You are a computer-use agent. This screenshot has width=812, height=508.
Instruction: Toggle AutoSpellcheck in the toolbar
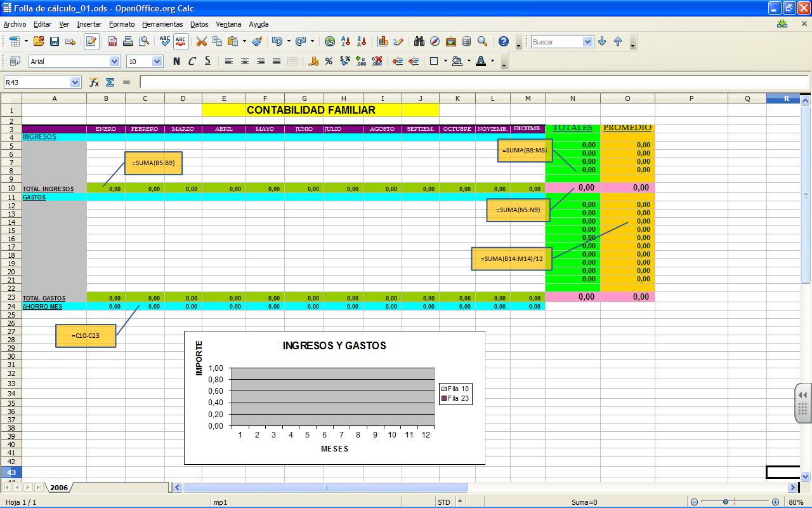[181, 42]
